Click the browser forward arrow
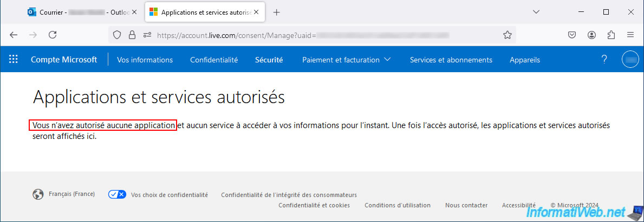The image size is (644, 222). tap(33, 35)
